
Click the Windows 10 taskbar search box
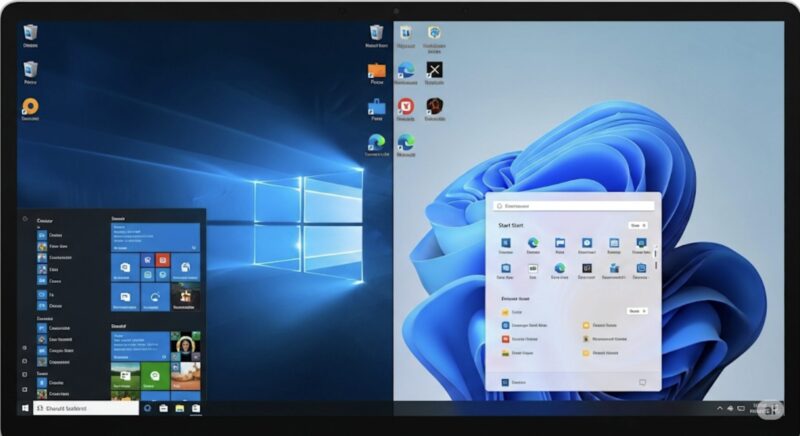click(x=86, y=408)
